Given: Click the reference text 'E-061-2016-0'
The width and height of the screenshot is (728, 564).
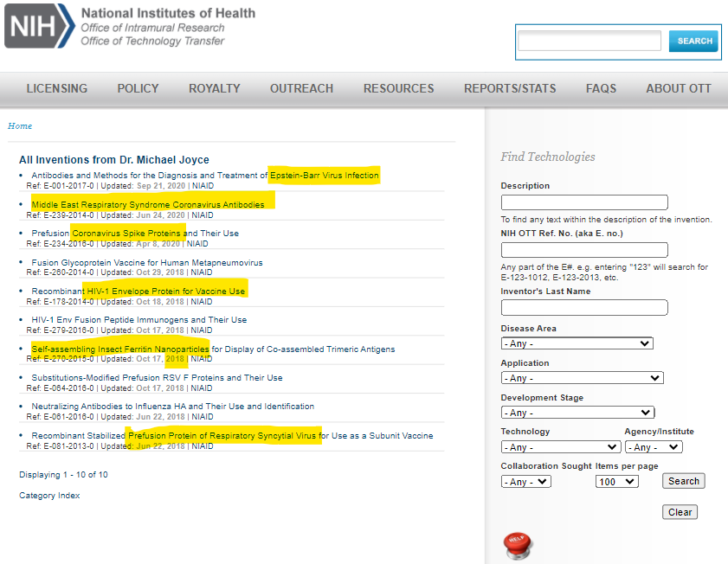Looking at the screenshot, I should (x=68, y=417).
